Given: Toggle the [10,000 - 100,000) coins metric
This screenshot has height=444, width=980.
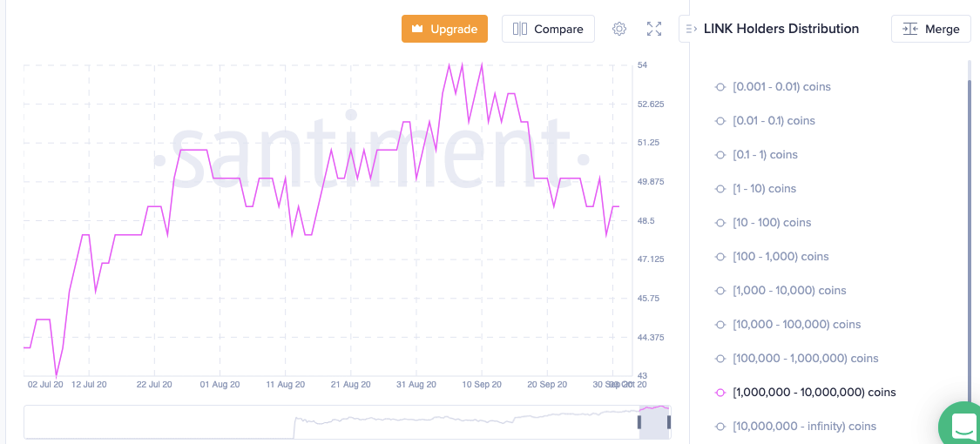Looking at the screenshot, I should pyautogui.click(x=788, y=325).
